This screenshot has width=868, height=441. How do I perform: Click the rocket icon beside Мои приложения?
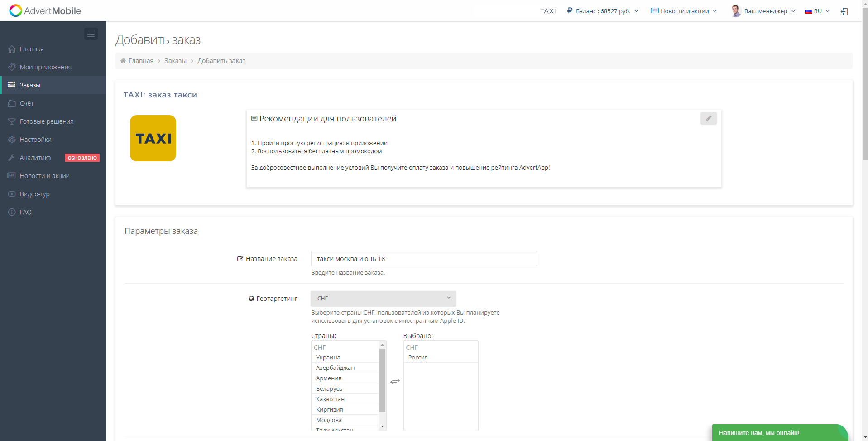12,67
